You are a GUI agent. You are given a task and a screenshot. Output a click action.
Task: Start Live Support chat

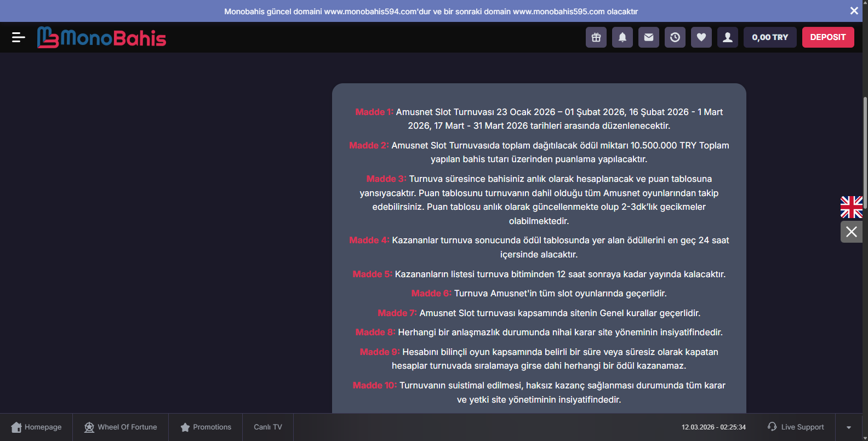coord(796,427)
